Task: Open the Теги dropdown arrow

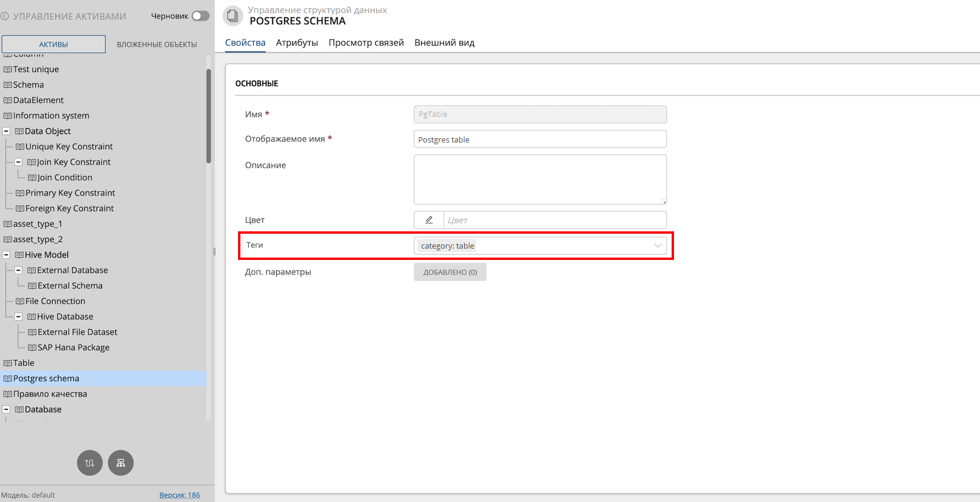Action: coord(657,246)
